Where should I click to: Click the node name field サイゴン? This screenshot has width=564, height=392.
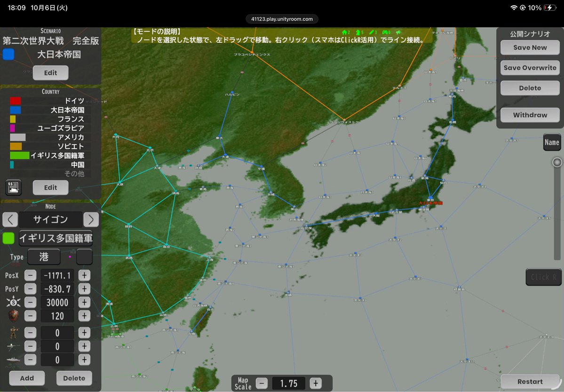(x=50, y=219)
